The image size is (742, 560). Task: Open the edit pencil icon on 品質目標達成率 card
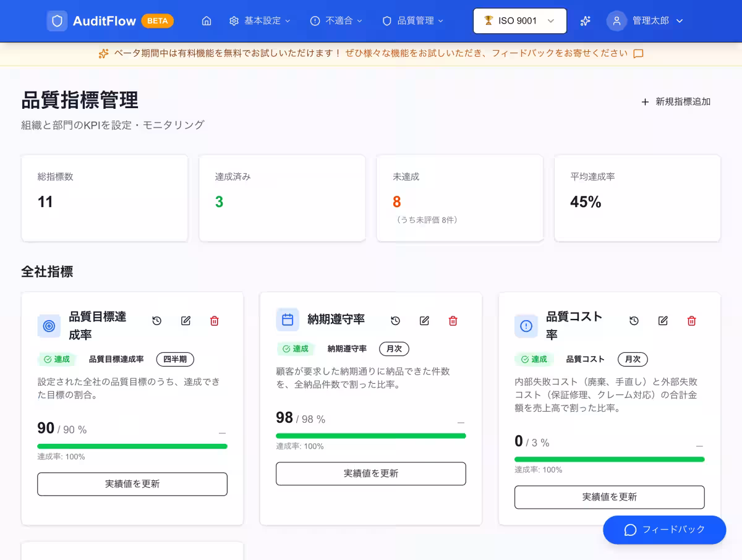185,321
